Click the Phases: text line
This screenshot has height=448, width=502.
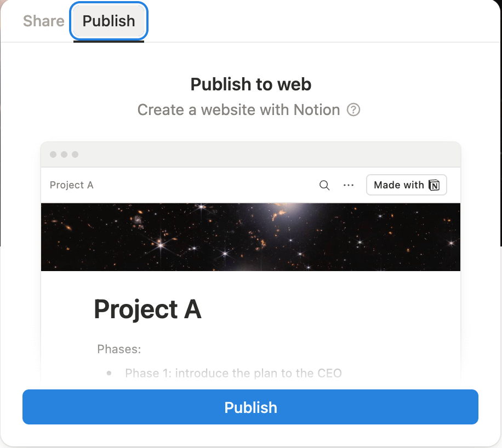tap(119, 348)
